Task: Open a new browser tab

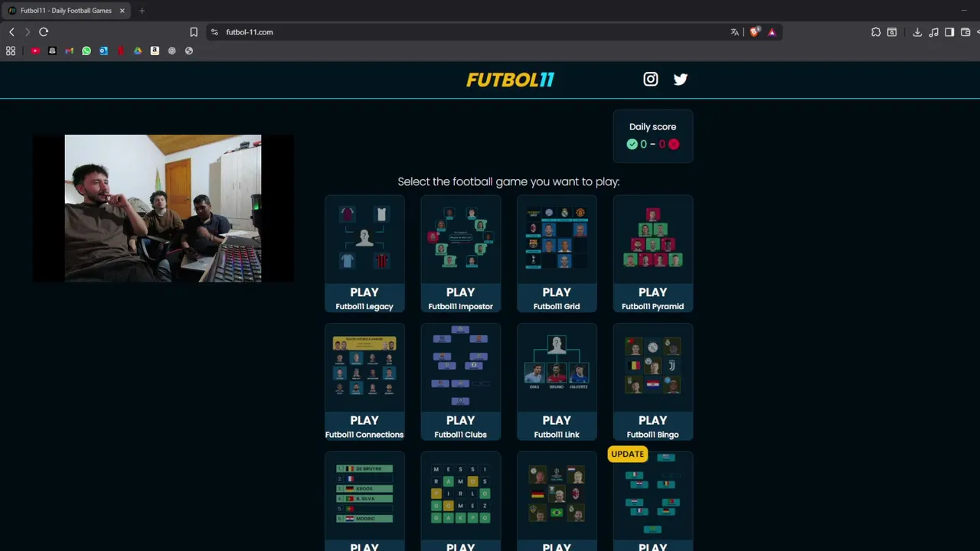Action: (142, 11)
